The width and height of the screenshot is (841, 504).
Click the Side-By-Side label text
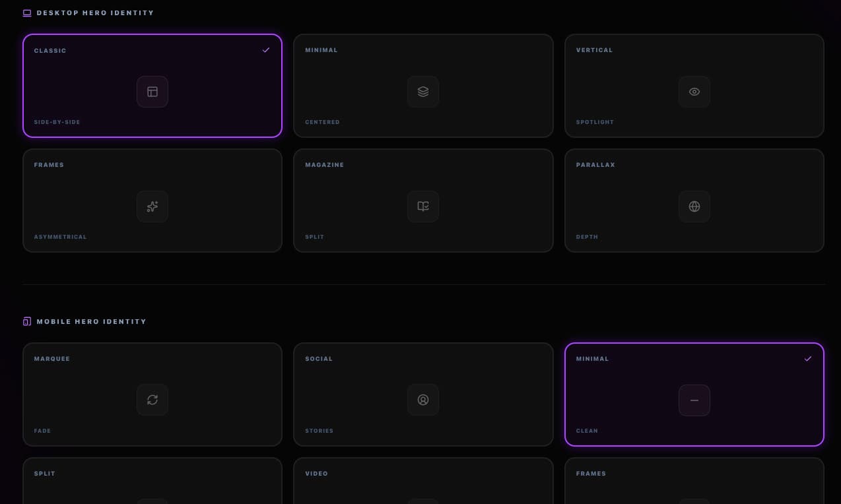57,122
